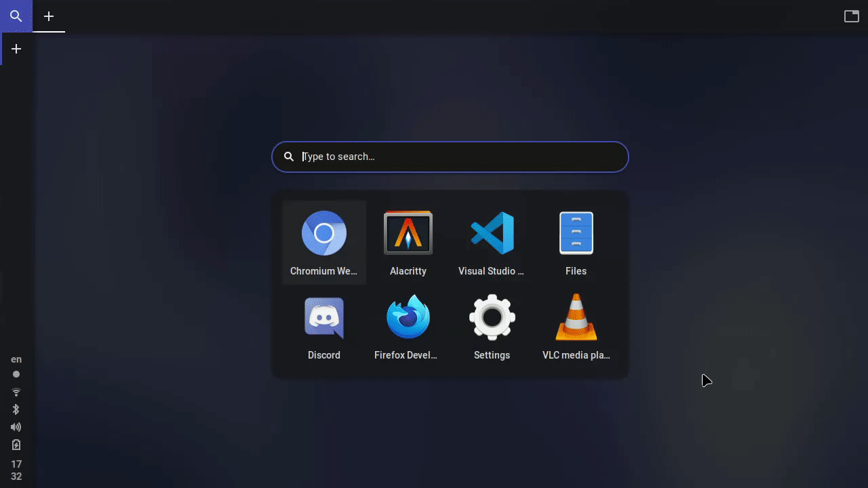Launch Discord from app grid

pyautogui.click(x=324, y=327)
